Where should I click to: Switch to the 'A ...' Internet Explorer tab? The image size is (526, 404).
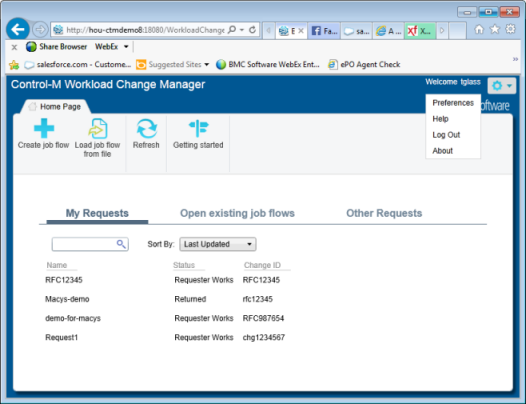388,31
